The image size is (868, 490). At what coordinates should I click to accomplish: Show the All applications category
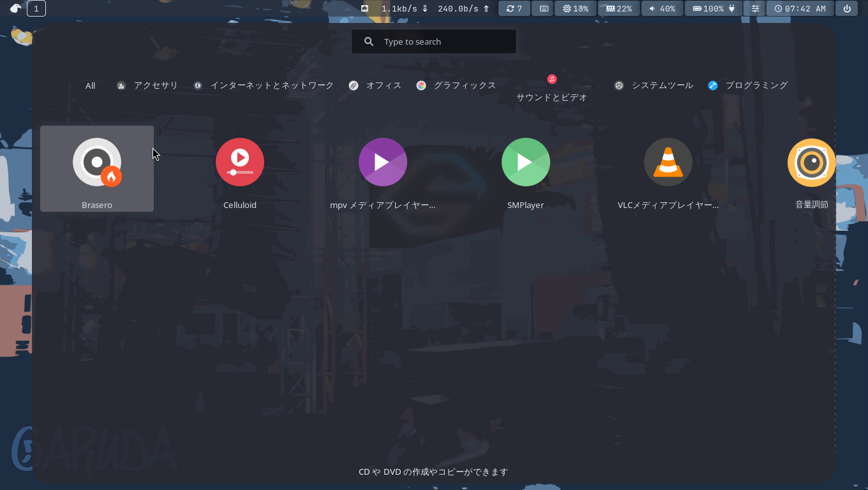pos(91,85)
